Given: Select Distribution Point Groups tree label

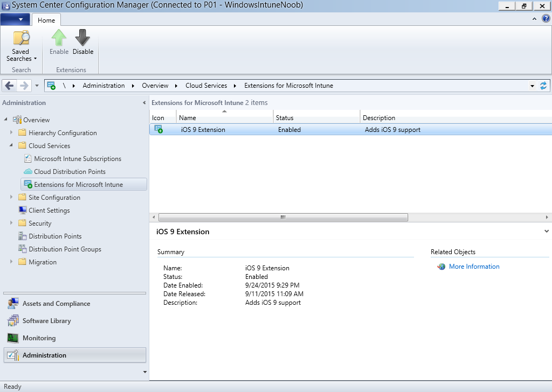Looking at the screenshot, I should click(65, 249).
